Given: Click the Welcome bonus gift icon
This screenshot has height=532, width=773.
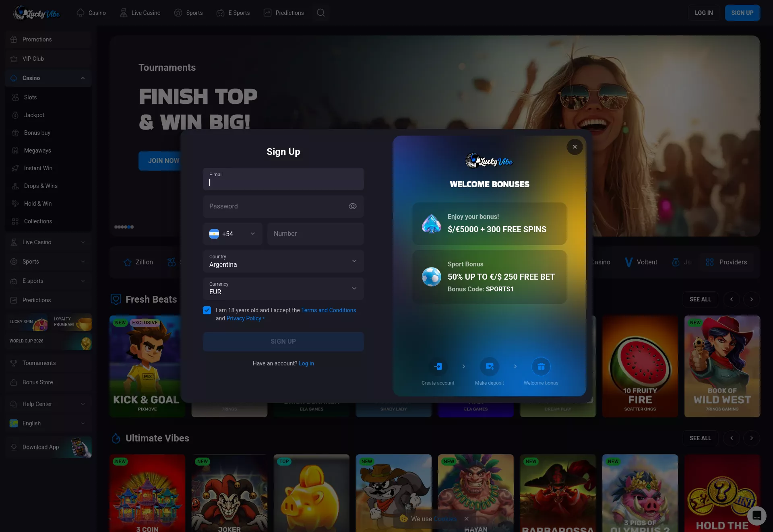Looking at the screenshot, I should 541,367.
